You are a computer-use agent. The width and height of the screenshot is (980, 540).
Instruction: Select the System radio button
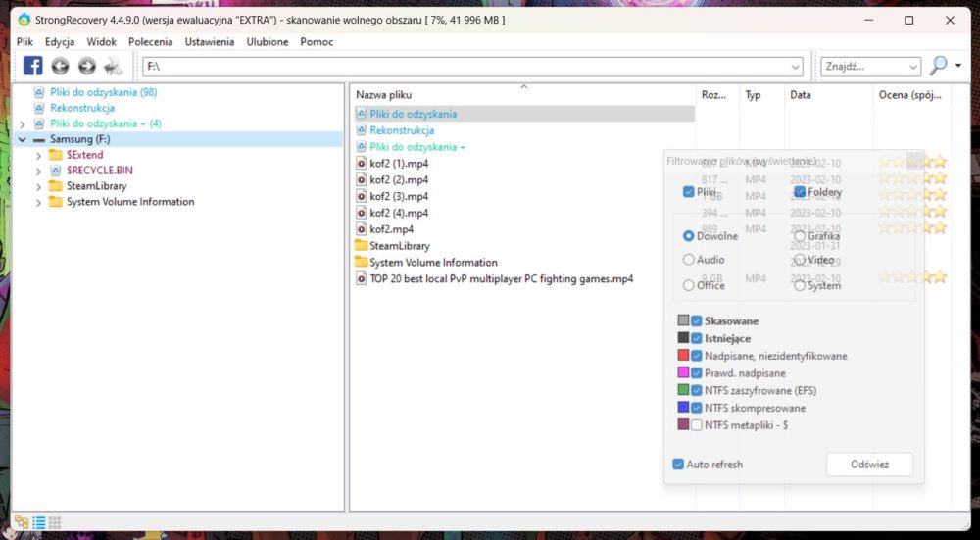tap(800, 285)
